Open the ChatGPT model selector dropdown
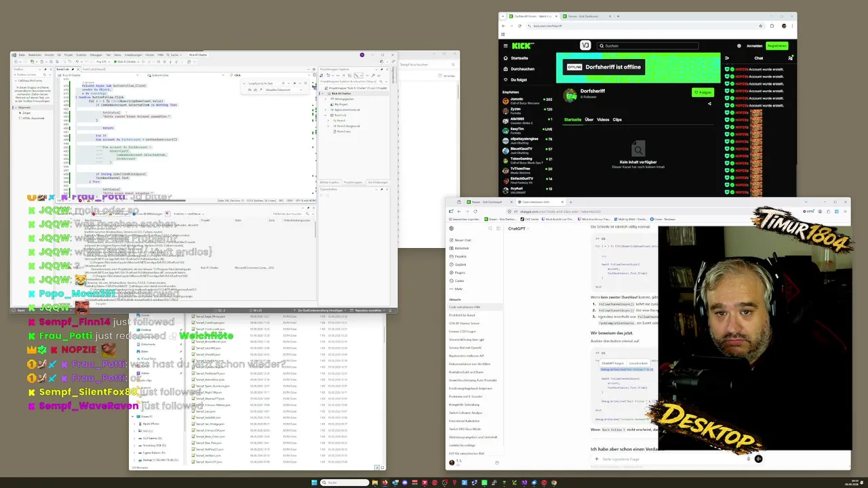 point(519,228)
